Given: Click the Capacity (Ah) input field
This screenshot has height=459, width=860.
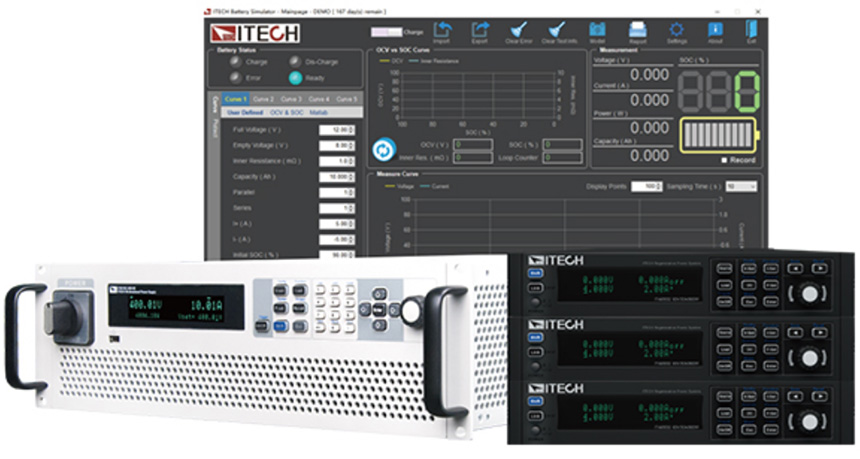Looking at the screenshot, I should (333, 177).
